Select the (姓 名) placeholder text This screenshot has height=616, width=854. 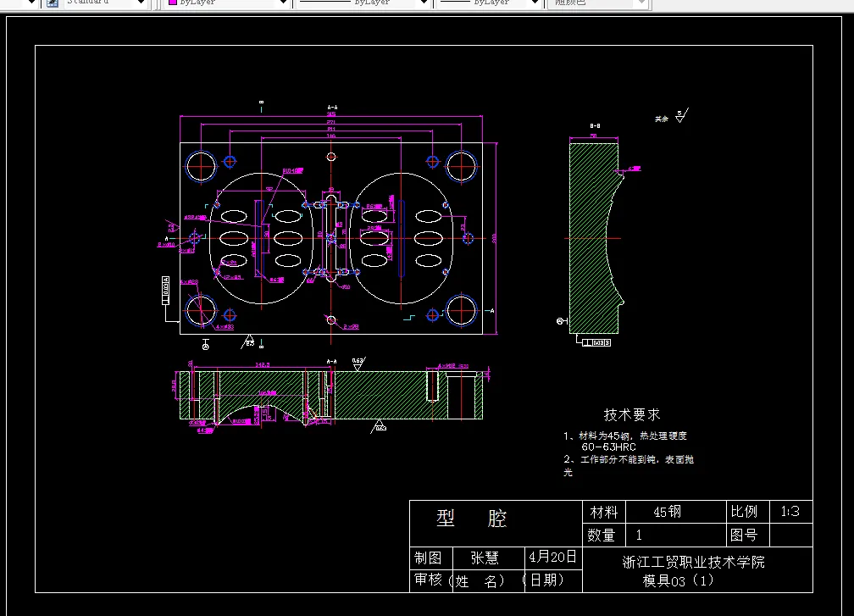pos(477,582)
